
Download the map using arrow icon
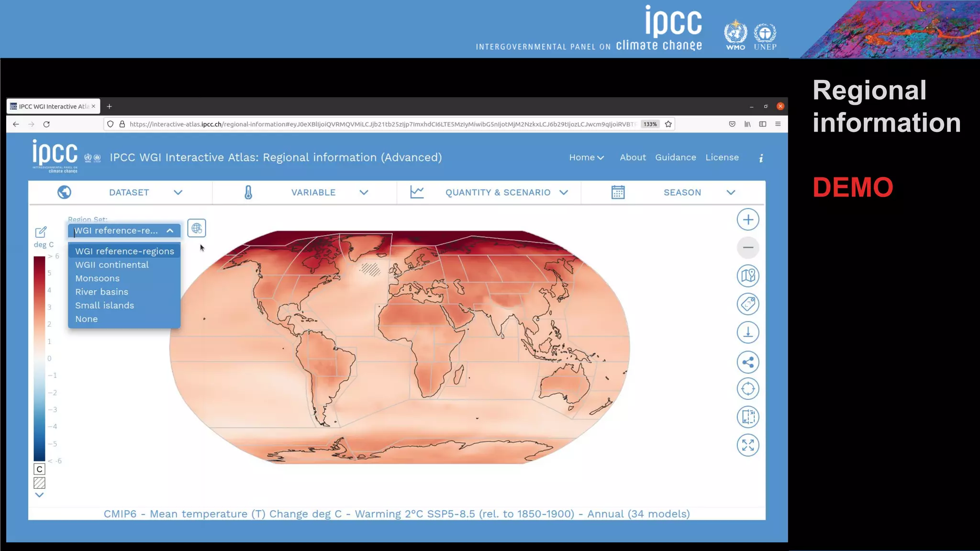(x=748, y=332)
